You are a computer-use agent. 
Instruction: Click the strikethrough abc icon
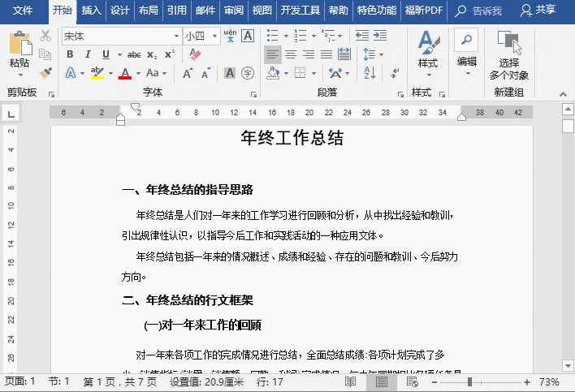(x=133, y=54)
